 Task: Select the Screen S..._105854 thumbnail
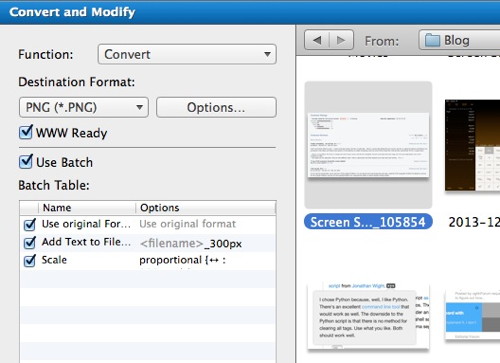(368, 145)
